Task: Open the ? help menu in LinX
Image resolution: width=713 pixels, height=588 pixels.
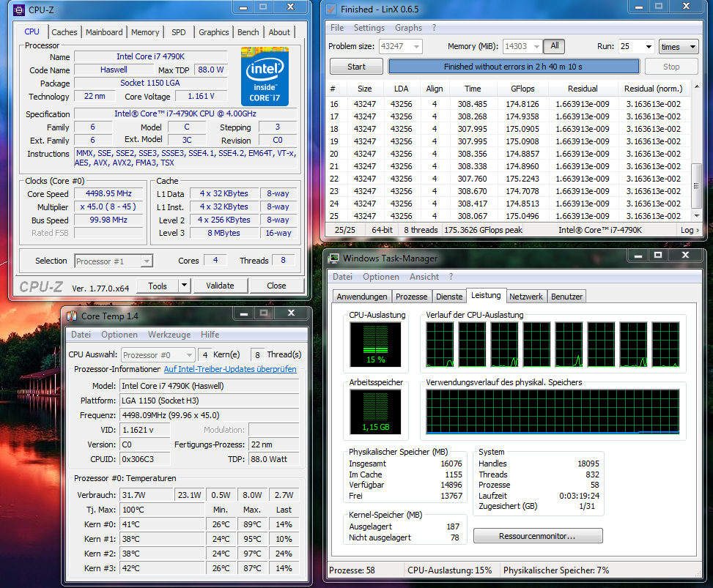Action: tap(435, 28)
